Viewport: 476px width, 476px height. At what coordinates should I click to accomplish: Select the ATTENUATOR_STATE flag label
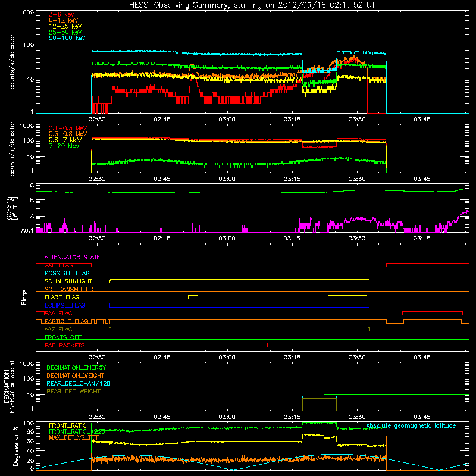coord(72,257)
